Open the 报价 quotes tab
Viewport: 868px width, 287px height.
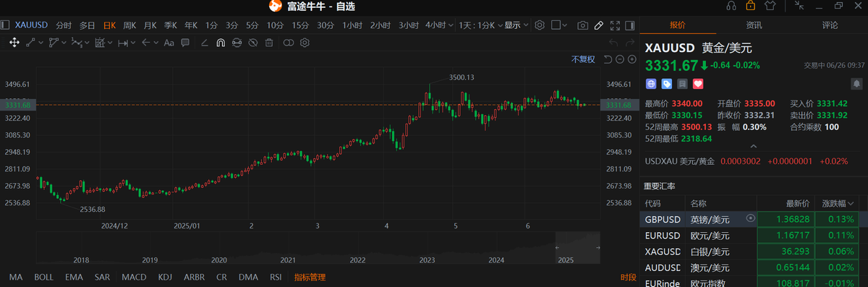(x=677, y=25)
